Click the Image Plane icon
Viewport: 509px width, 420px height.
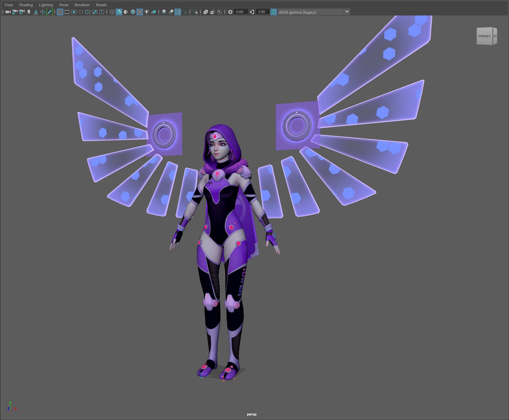click(36, 12)
